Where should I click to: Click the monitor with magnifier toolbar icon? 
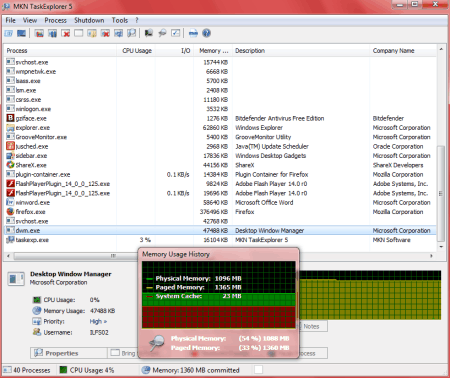tap(148, 33)
